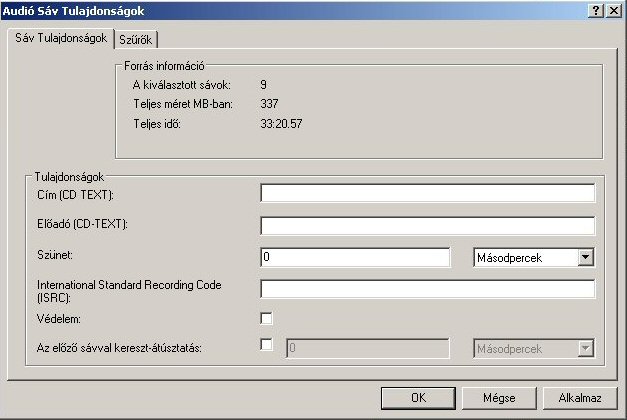Open the Szünet Másodpercek unit dropdown
This screenshot has height=420, width=627.
[586, 258]
